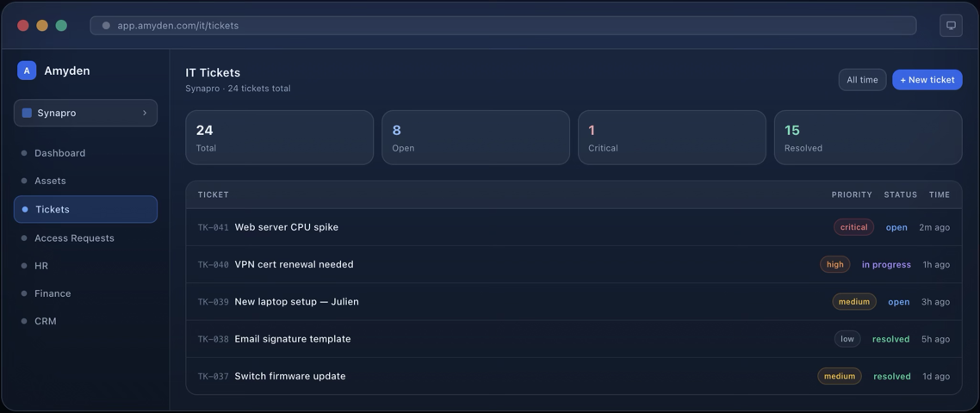
Task: Open ticket Web server CPU spike
Action: tap(286, 227)
